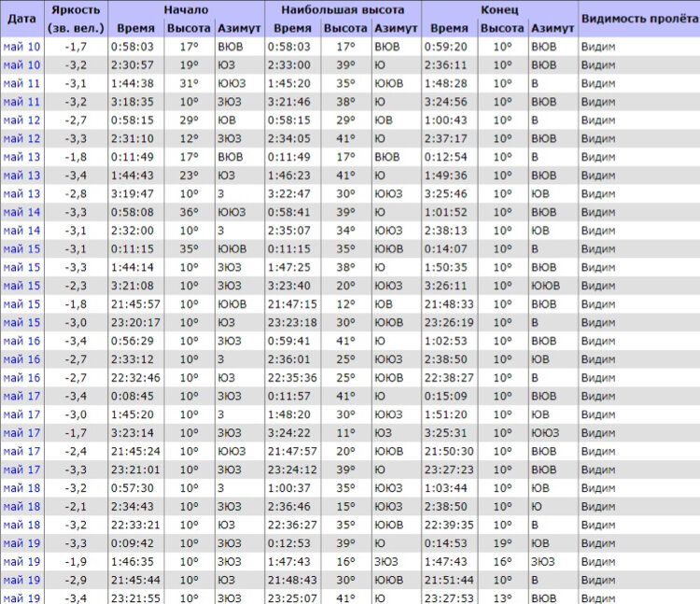This screenshot has height=604, width=700.
Task: Click the peak time cell 3:24:22
Action: 292,433
